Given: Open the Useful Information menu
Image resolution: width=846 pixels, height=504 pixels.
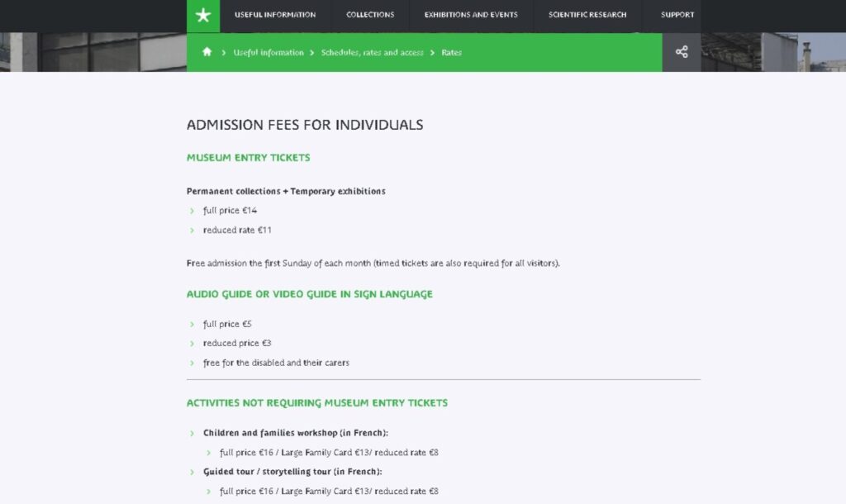Looking at the screenshot, I should click(x=275, y=15).
